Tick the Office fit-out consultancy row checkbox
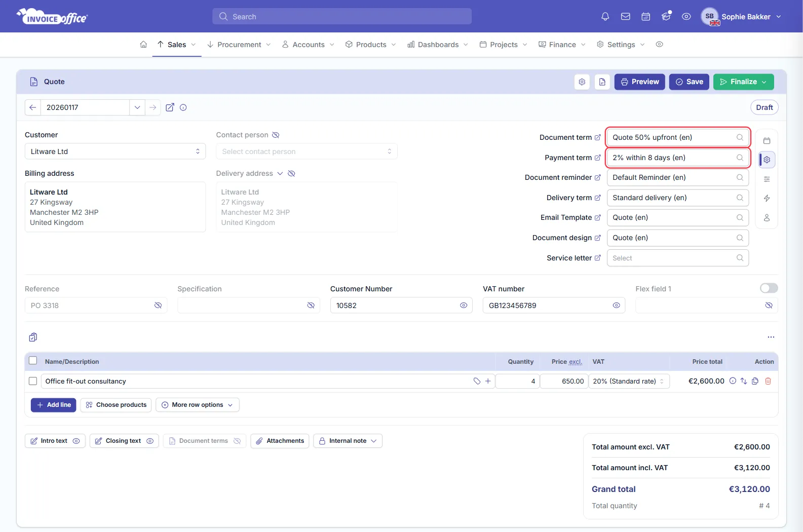Image resolution: width=803 pixels, height=532 pixels. coord(33,381)
